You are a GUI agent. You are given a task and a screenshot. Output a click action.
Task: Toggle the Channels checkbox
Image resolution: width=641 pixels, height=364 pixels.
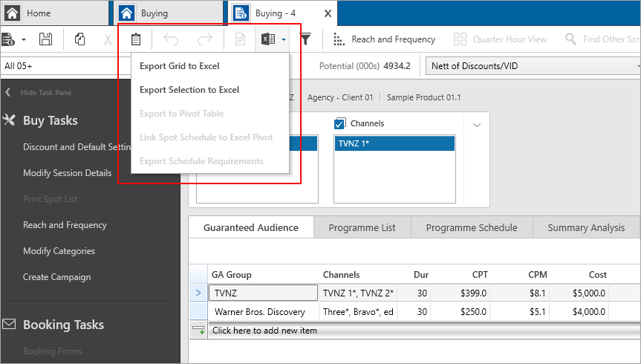point(339,123)
